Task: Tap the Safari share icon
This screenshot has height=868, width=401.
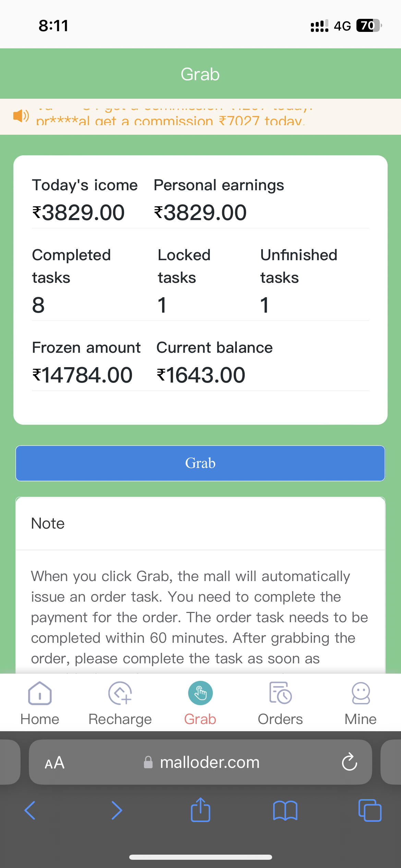Action: (x=200, y=810)
